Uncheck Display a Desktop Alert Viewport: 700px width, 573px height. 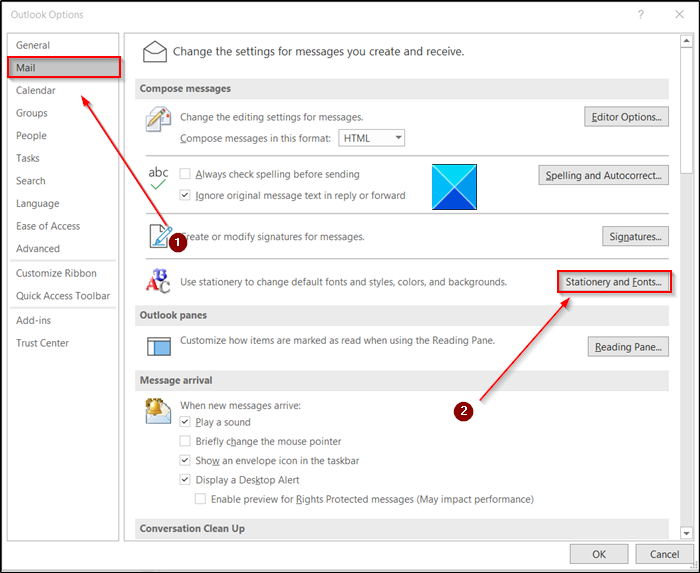click(x=185, y=480)
